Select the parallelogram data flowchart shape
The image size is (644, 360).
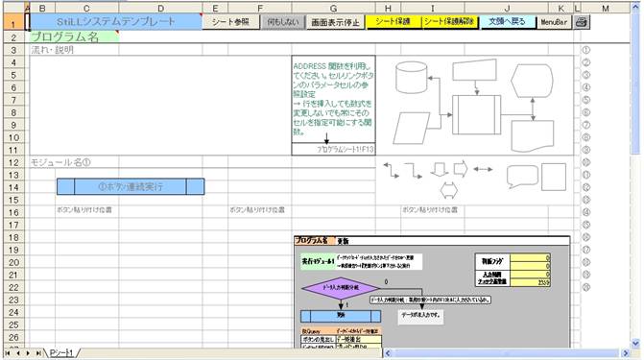[412, 129]
